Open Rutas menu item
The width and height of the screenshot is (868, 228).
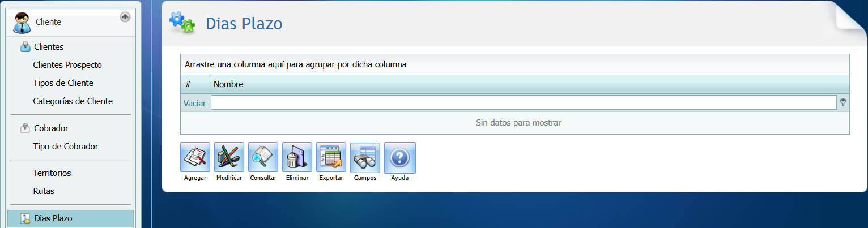(x=44, y=191)
